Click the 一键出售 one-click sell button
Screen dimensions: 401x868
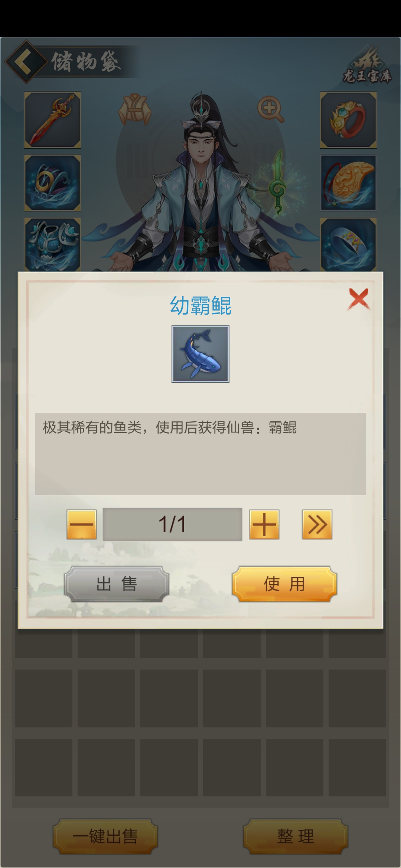105,836
